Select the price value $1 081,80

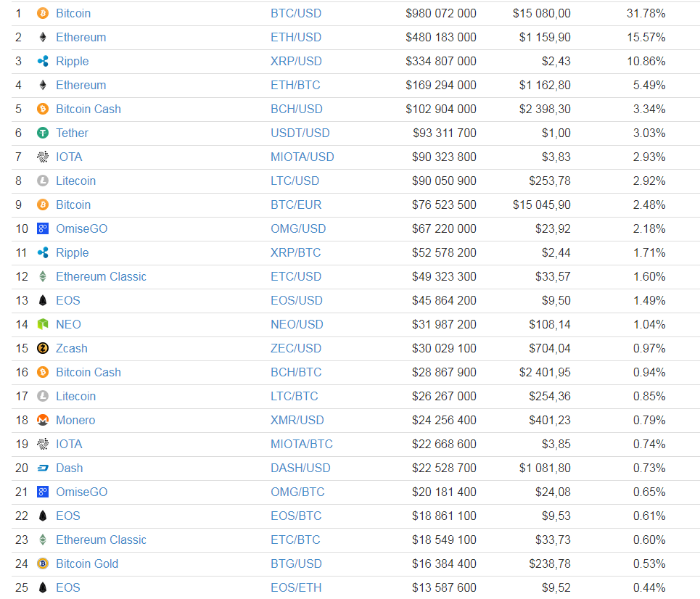click(545, 468)
